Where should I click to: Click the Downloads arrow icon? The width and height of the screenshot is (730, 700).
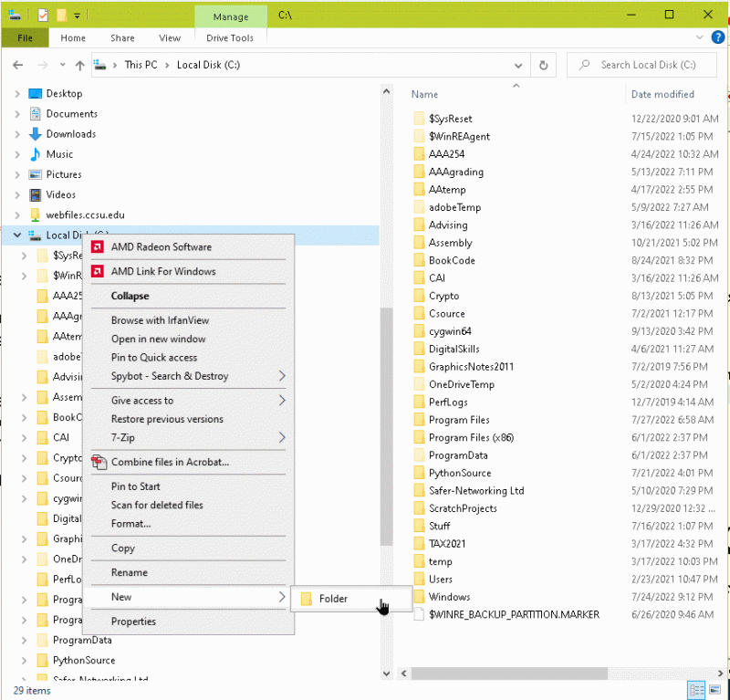(35, 134)
